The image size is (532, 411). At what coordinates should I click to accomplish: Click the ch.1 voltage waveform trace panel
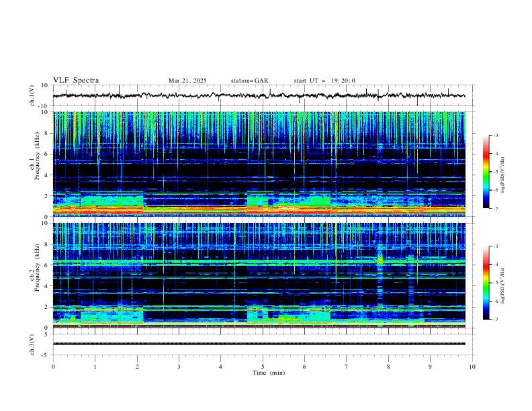[x=263, y=95]
